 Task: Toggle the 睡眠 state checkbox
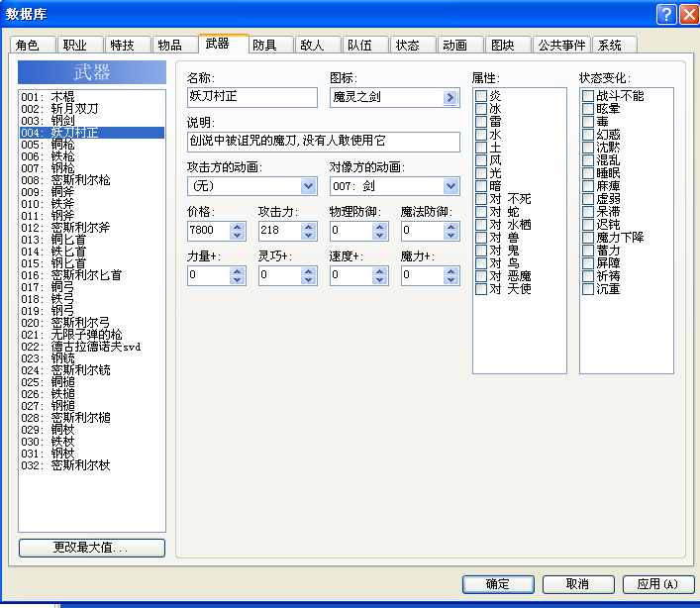(588, 173)
